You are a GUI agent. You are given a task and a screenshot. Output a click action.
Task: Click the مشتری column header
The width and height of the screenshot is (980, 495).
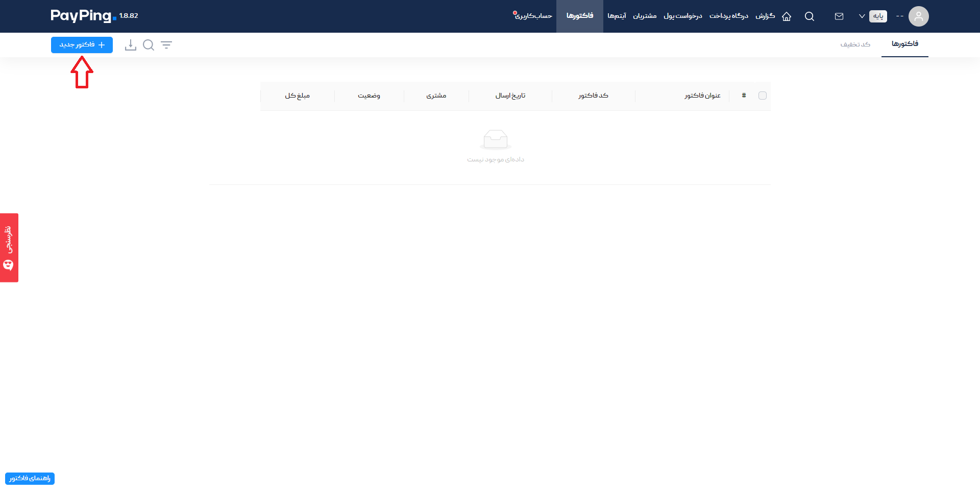(x=436, y=96)
